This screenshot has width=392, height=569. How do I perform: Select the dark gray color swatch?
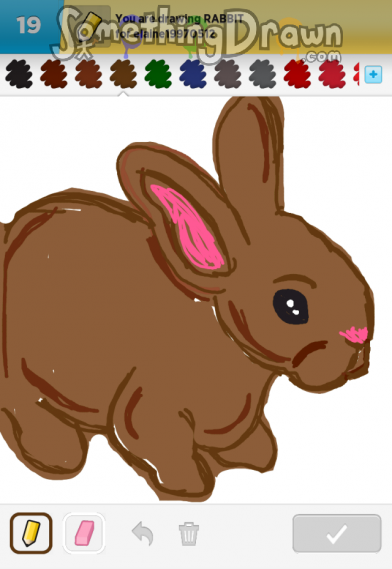263,74
